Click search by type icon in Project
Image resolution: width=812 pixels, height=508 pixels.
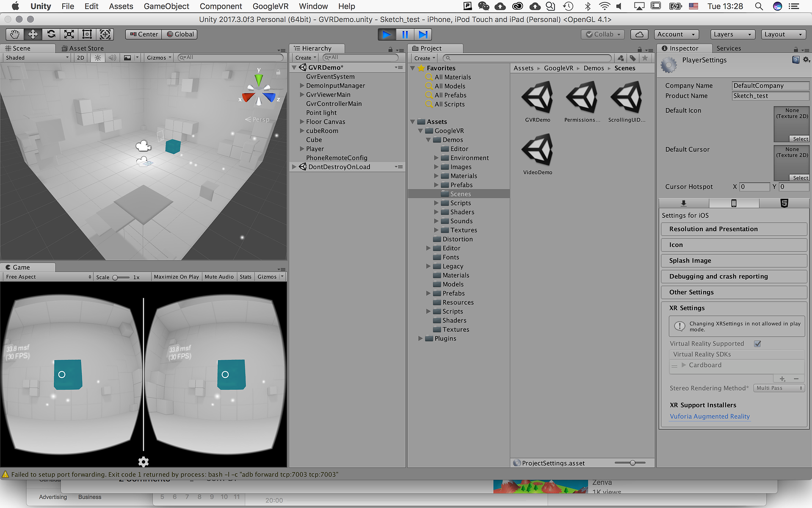[x=621, y=58]
